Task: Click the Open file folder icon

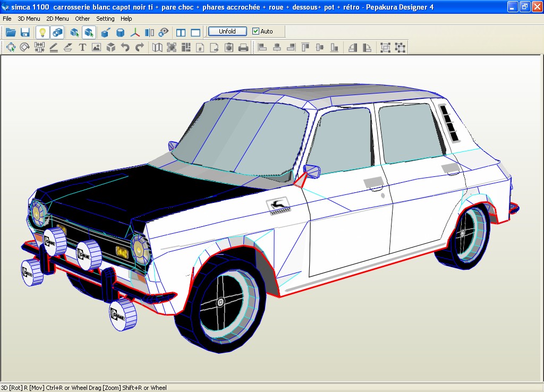Action: [11, 32]
